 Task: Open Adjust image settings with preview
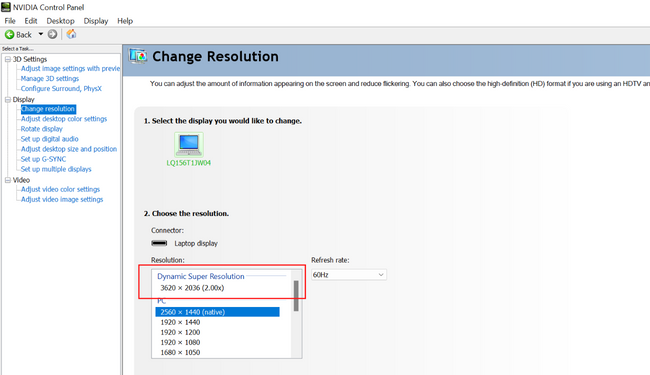70,68
